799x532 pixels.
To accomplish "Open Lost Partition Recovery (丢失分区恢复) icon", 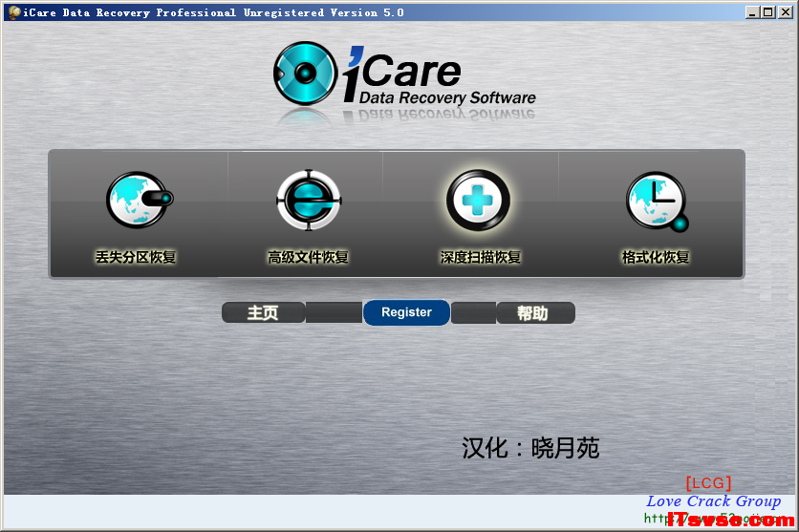I will click(x=140, y=200).
